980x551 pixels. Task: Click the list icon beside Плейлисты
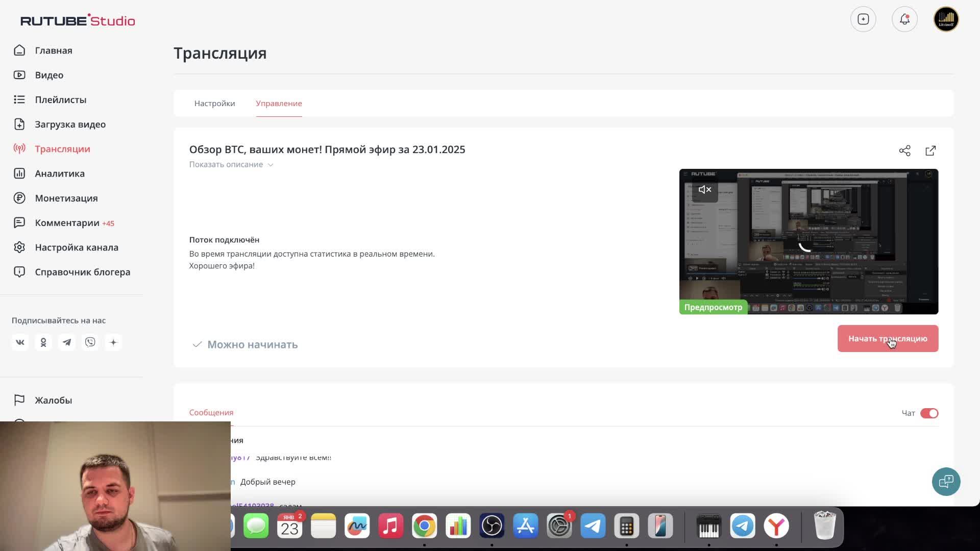point(19,99)
